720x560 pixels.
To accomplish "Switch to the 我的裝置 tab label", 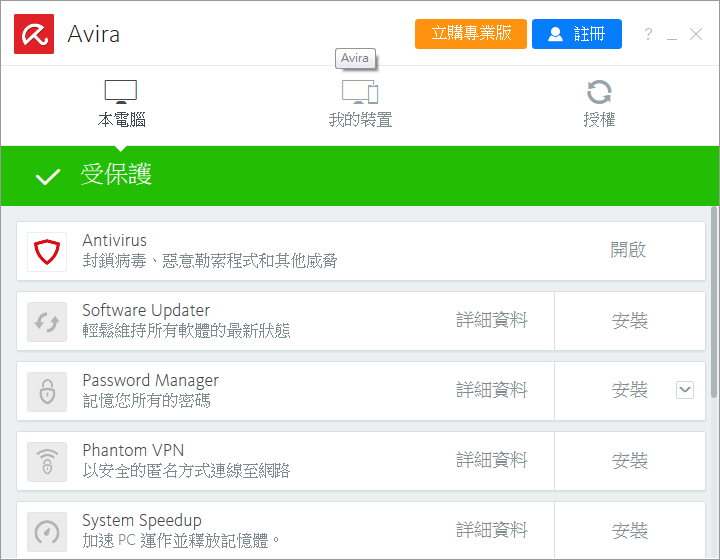I will 360,119.
